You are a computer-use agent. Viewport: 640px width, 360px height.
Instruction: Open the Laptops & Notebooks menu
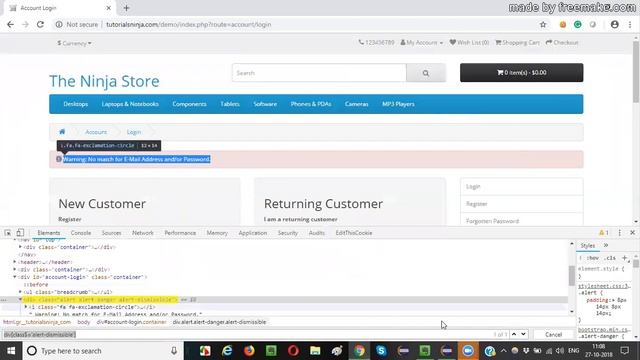click(130, 104)
